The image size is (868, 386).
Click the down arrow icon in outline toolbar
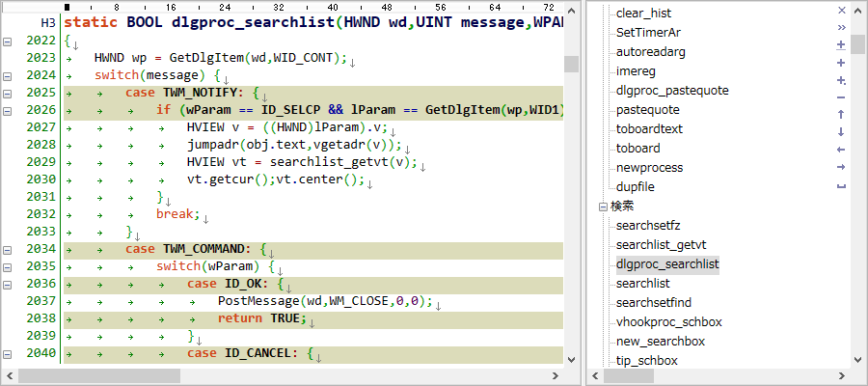click(x=841, y=131)
